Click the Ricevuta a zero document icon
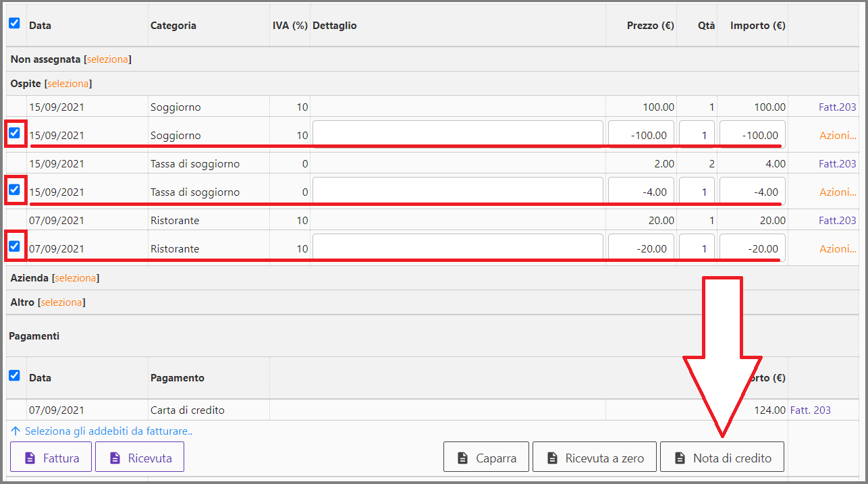868x484 pixels. (552, 458)
